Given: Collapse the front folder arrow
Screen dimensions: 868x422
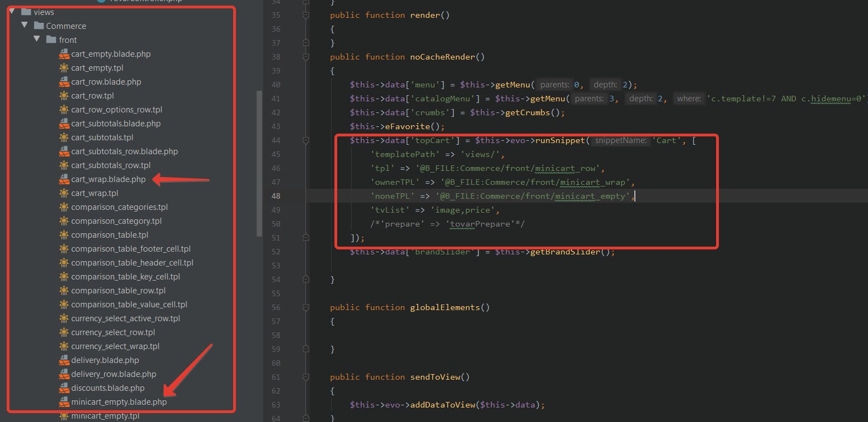Looking at the screenshot, I should [x=37, y=40].
